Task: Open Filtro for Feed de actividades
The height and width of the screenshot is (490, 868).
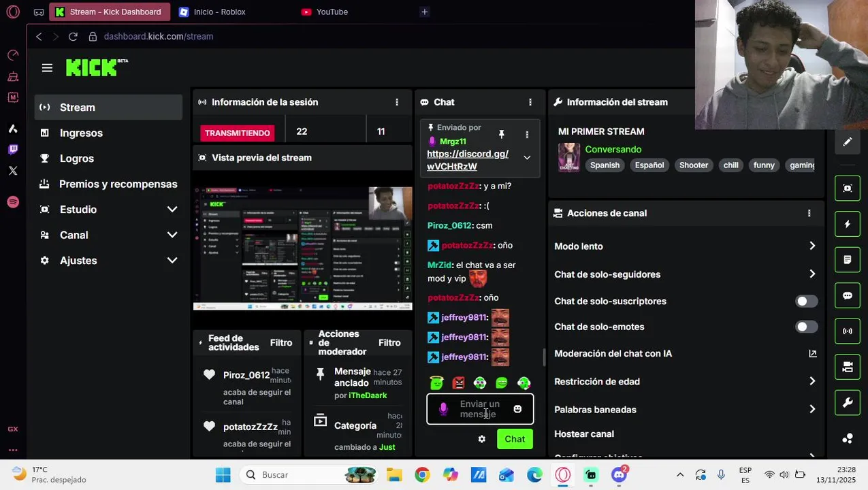Action: pos(281,343)
